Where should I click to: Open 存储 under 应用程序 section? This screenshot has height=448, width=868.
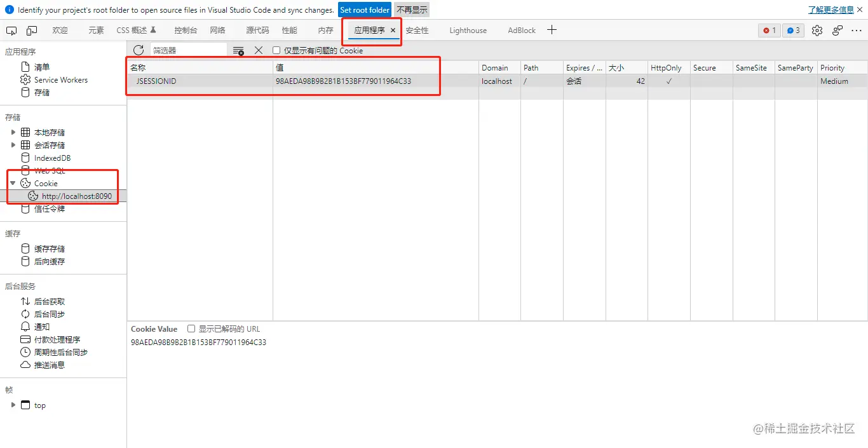pyautogui.click(x=42, y=92)
